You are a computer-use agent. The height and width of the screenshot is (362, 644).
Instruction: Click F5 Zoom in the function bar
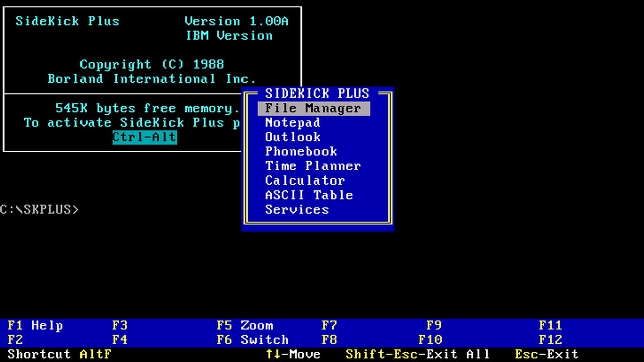(x=245, y=326)
